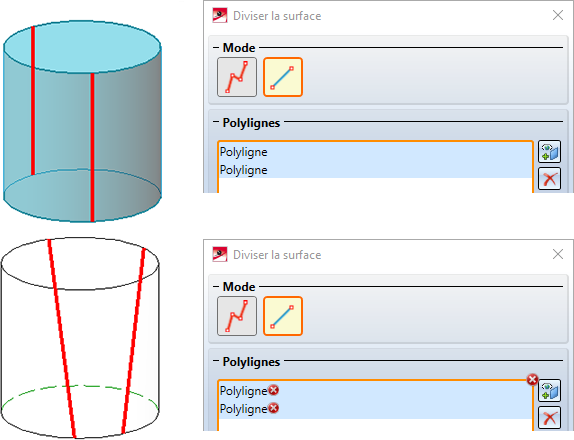
Task: Click app icon of upper Diviser la surface dialog
Action: click(220, 16)
